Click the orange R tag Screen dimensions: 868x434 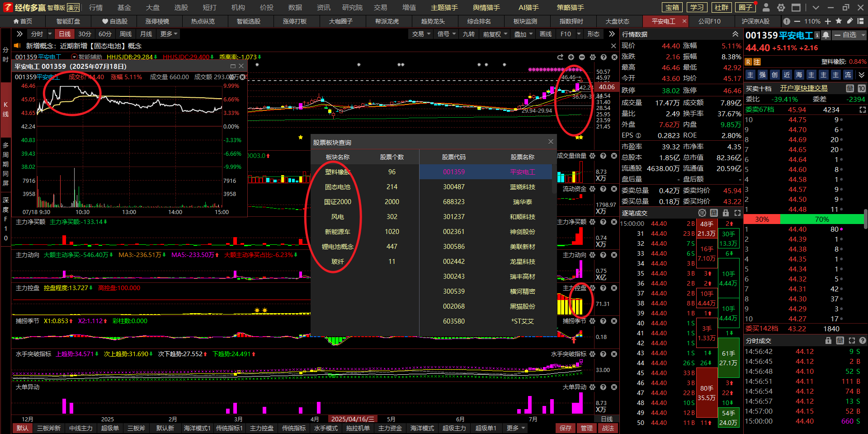749,62
